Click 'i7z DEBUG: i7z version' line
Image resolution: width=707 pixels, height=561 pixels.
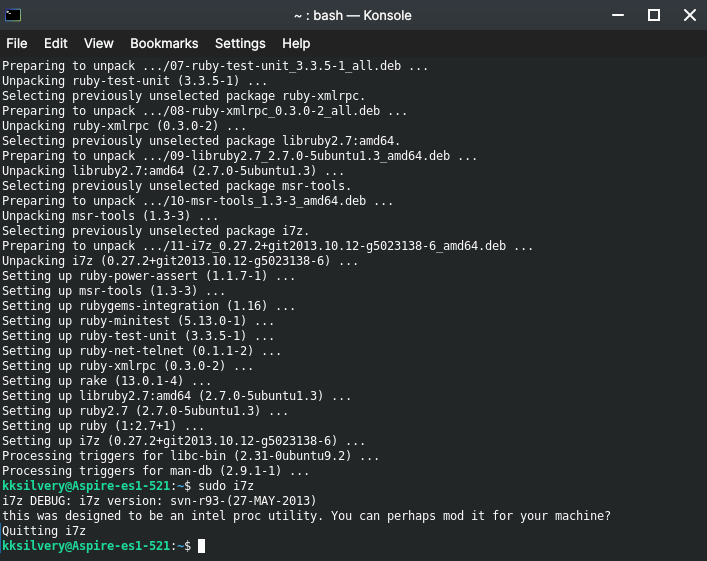tap(159, 501)
